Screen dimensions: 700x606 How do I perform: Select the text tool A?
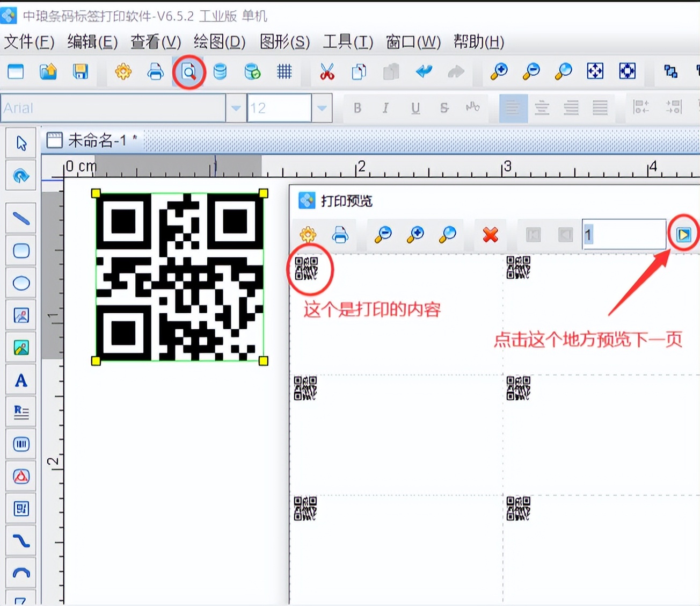click(21, 380)
